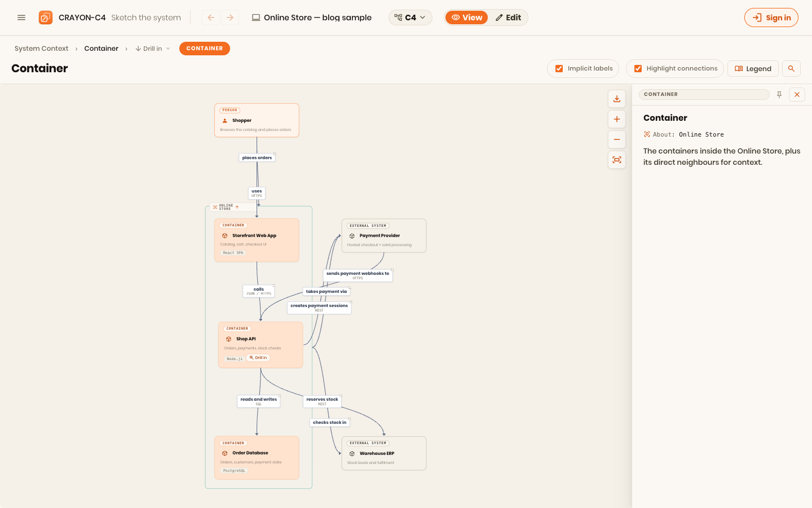Select the Shop API container node
Image resolution: width=812 pixels, height=508 pixels.
261,345
